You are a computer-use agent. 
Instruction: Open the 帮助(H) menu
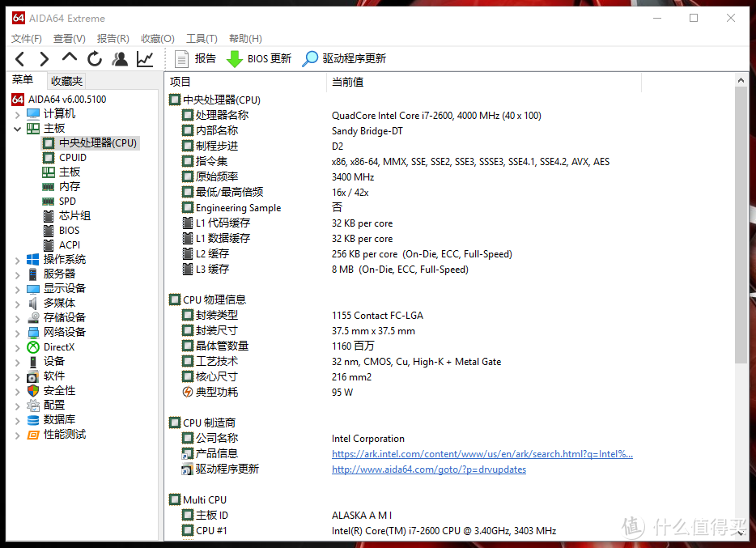(245, 39)
